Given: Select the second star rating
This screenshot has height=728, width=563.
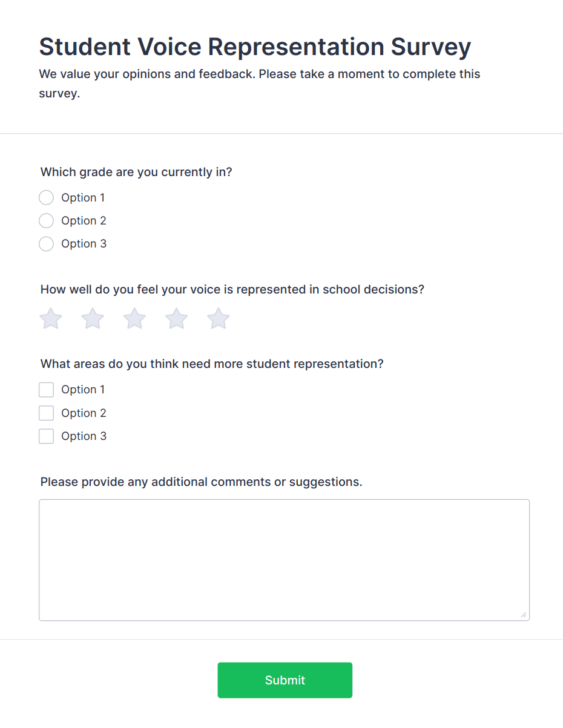Looking at the screenshot, I should click(93, 318).
